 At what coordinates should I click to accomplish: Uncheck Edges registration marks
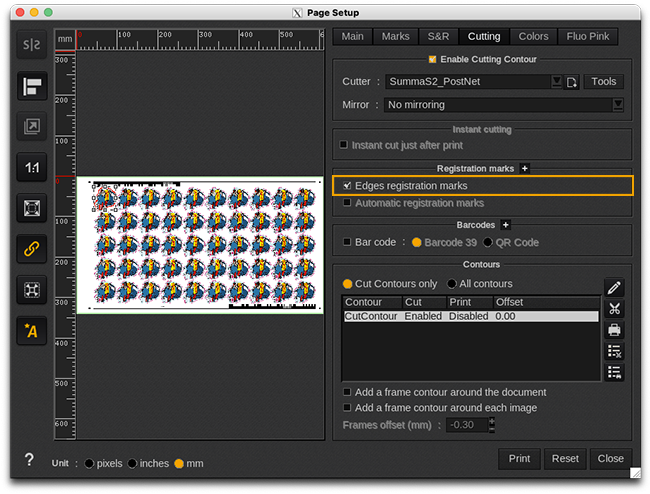pos(347,186)
